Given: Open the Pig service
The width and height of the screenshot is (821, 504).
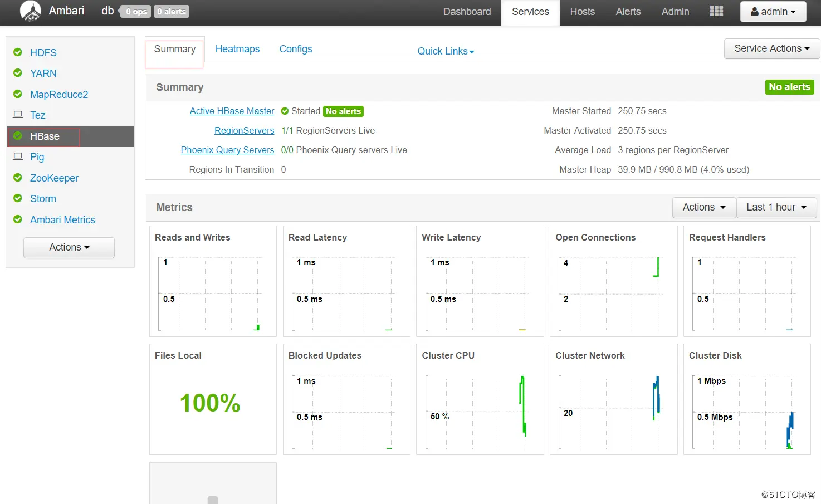Looking at the screenshot, I should pyautogui.click(x=37, y=157).
